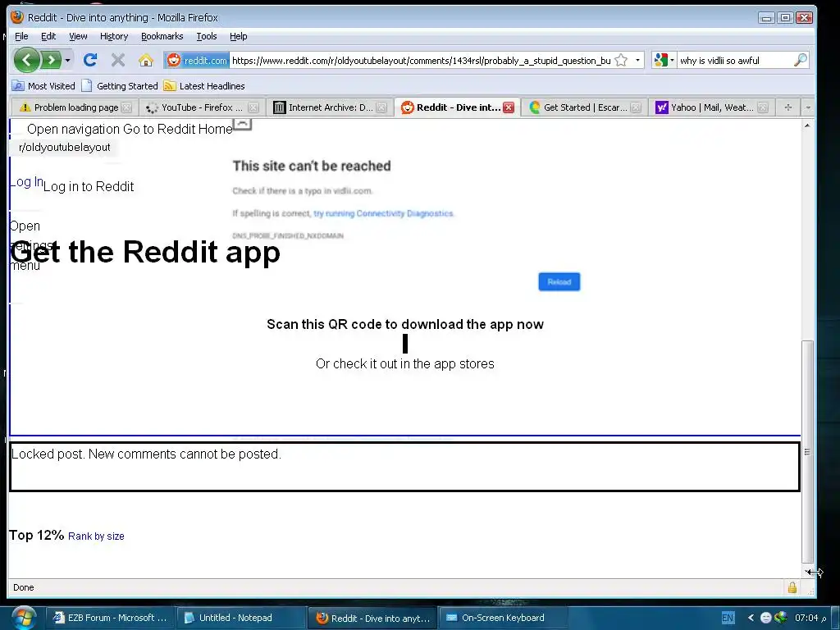Go forward with the green forward arrow
Image resolution: width=840 pixels, height=630 pixels.
coord(52,60)
